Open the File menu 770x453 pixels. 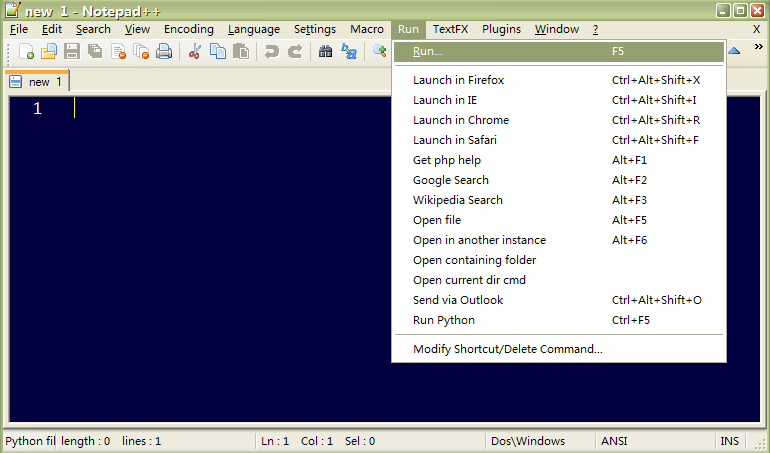[19, 29]
